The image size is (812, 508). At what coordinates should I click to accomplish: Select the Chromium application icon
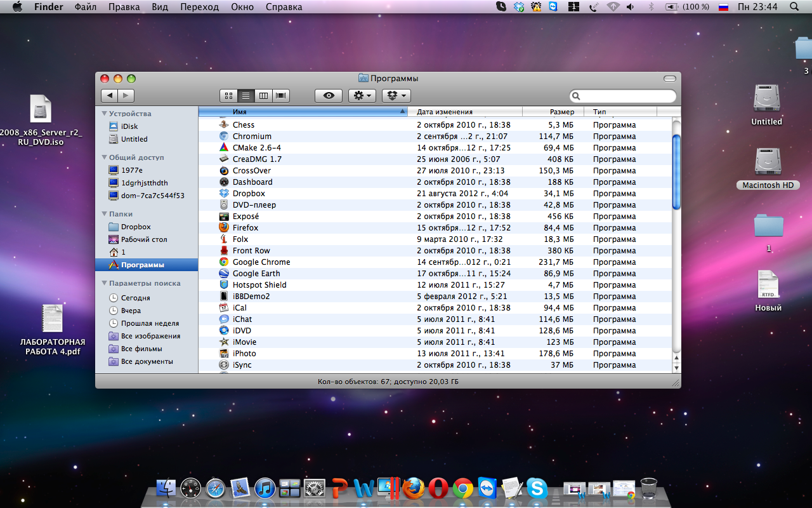click(x=224, y=137)
